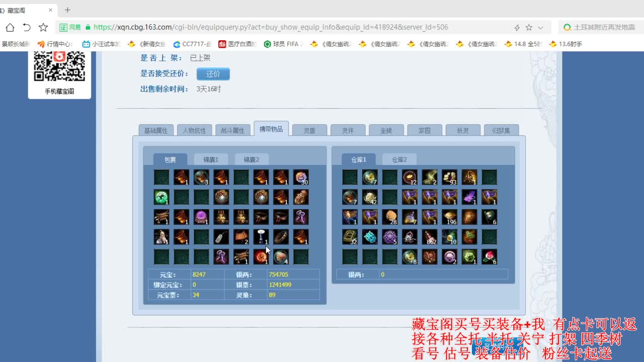644x362 pixels.
Task: Select the green jade pendant item in 包裹
Action: 160,197
